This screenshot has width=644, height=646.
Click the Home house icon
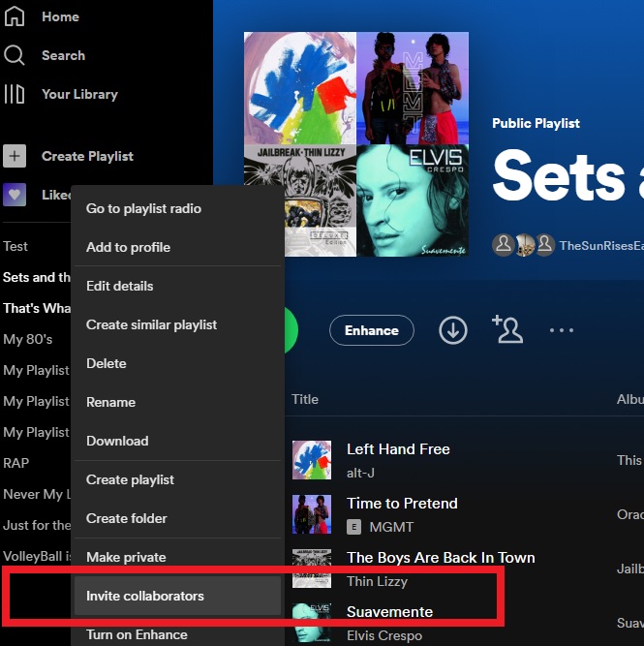point(15,16)
